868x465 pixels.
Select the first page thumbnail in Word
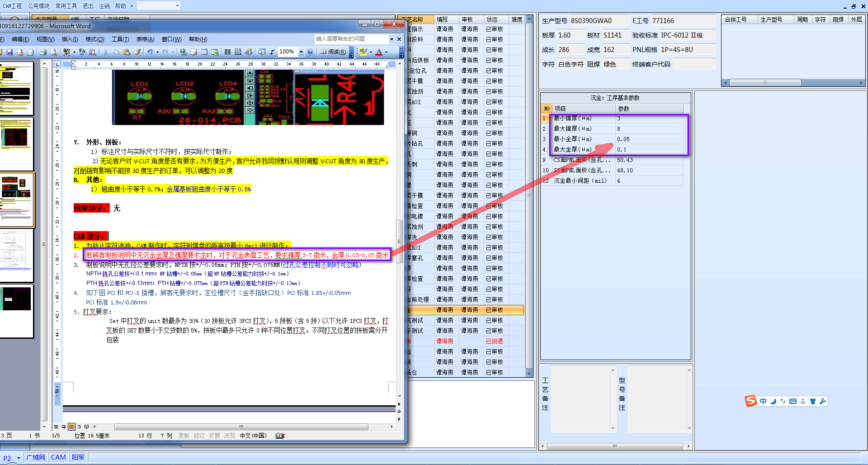(x=16, y=88)
